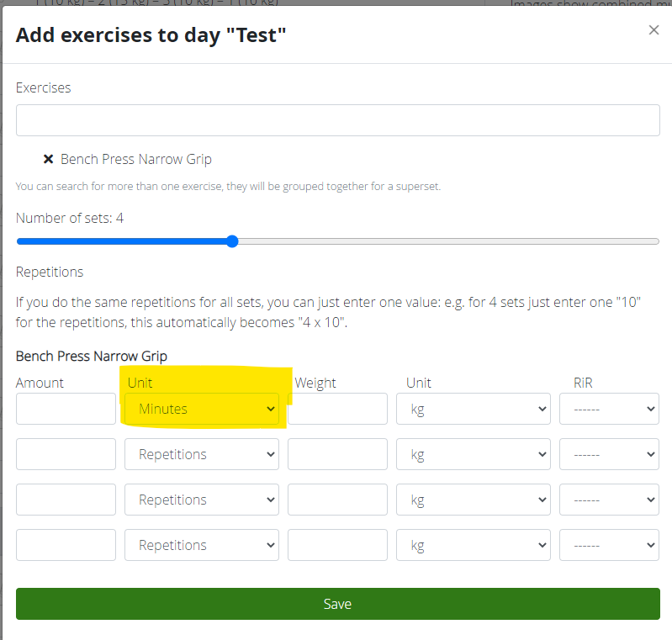
Task: Click the Number of sets: 4 label
Action: (x=70, y=218)
